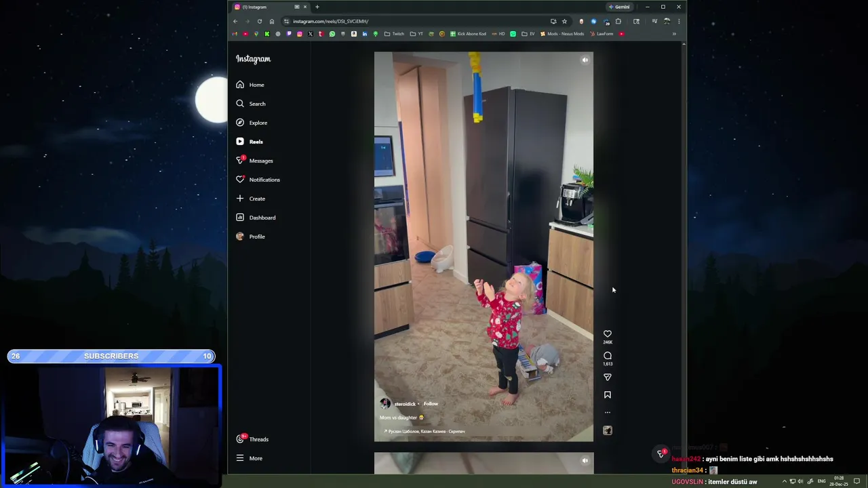Show more bookmarks with the chevron
The height and width of the screenshot is (488, 868).
click(x=674, y=34)
